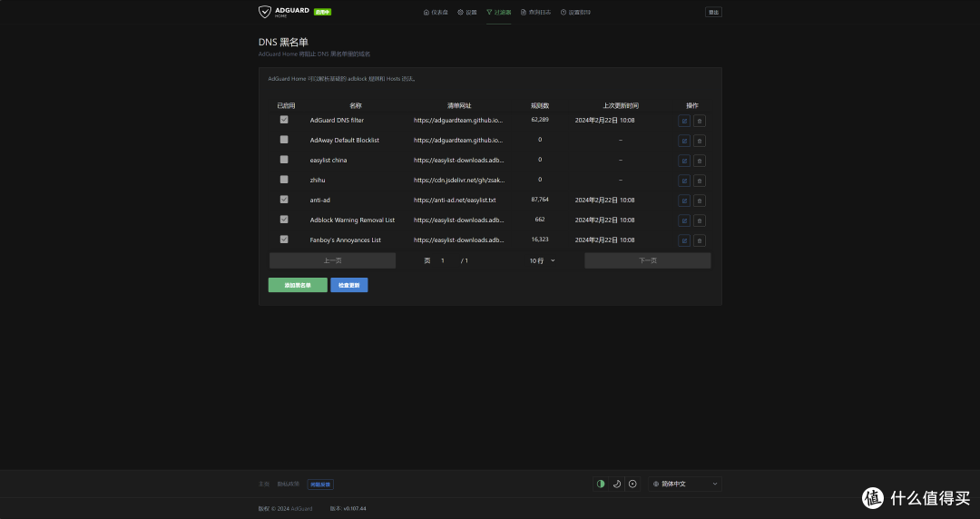Edit the Adblock Warning Removal List entry
The width and height of the screenshot is (980, 519).
684,220
